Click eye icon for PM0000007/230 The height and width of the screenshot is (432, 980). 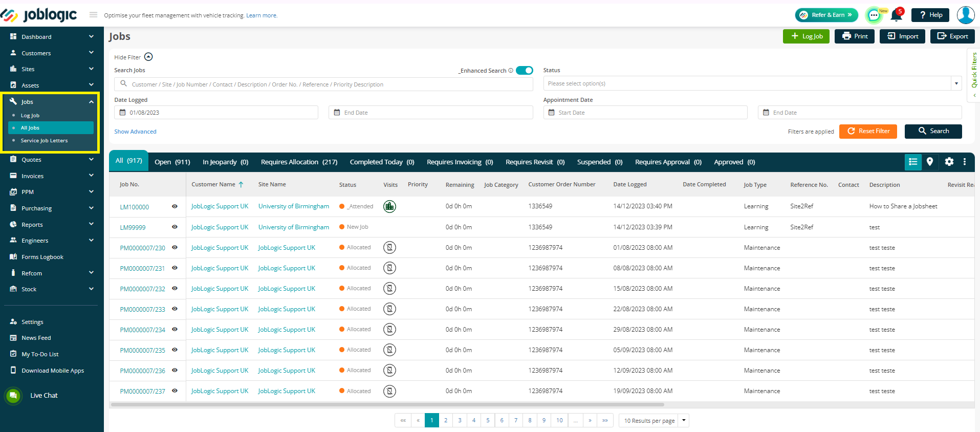(175, 247)
